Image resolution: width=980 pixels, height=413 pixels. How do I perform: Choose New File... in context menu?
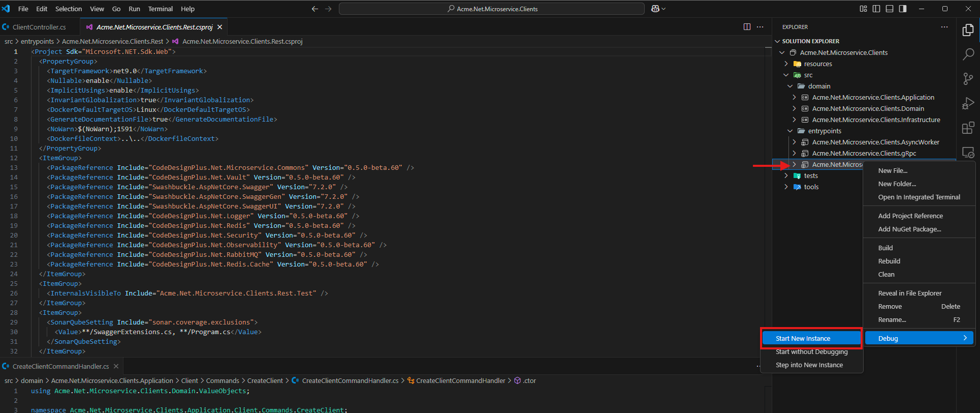coord(919,170)
